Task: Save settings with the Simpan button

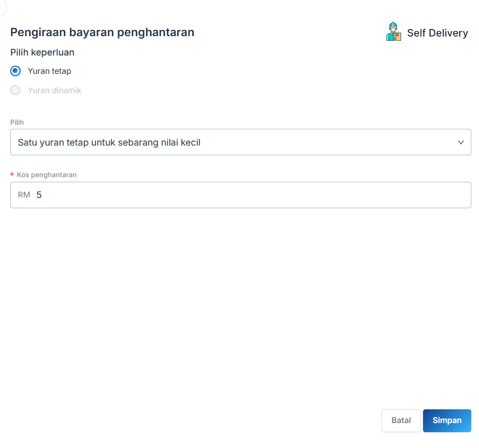Action: pos(446,421)
